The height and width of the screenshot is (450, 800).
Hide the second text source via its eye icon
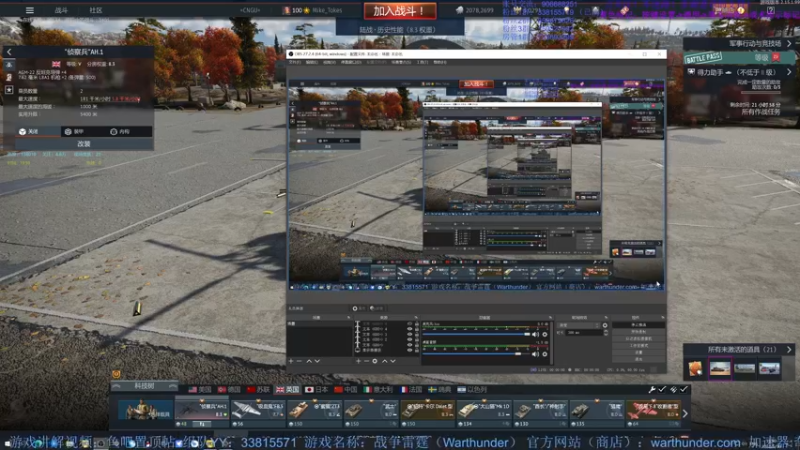click(x=409, y=329)
